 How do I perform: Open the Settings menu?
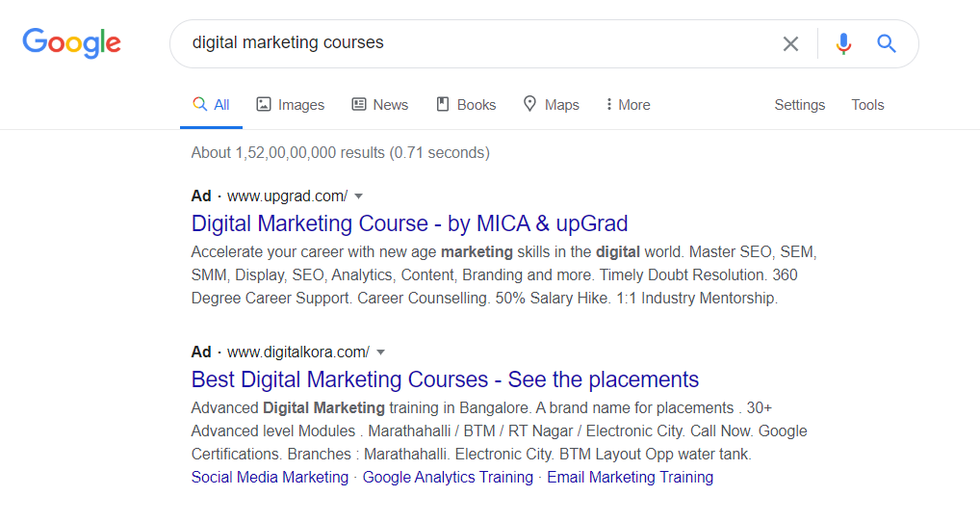click(x=799, y=105)
